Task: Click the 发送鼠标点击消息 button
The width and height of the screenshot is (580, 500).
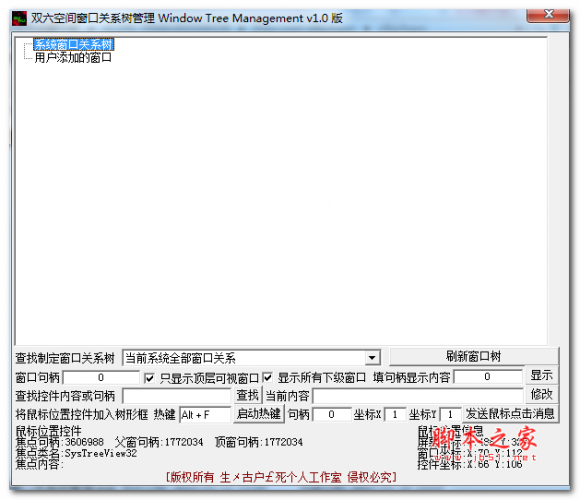Action: point(510,413)
